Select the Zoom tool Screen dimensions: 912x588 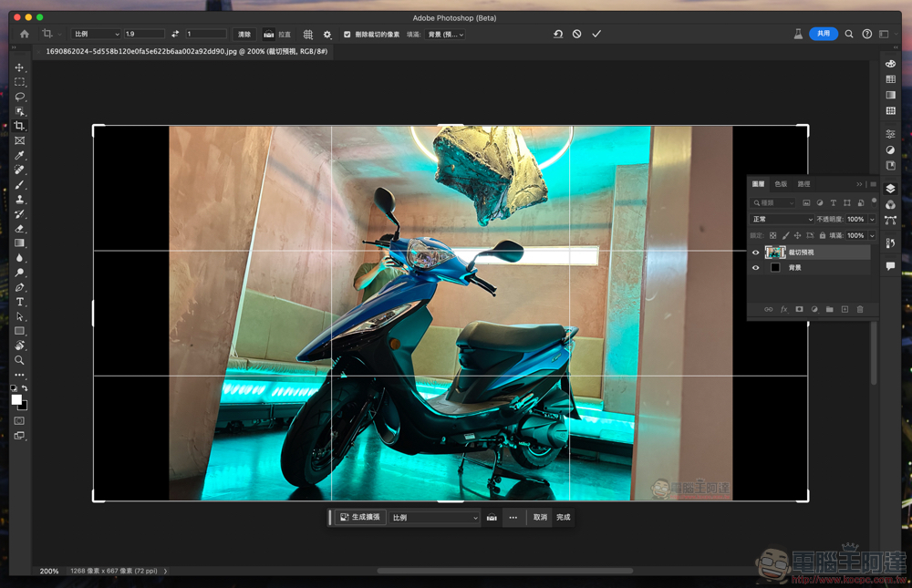click(x=19, y=360)
